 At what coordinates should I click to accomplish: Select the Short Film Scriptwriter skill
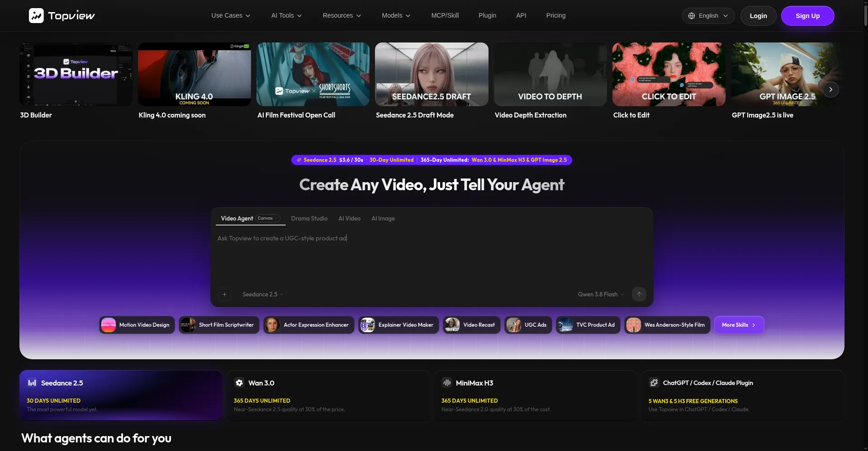[x=219, y=325]
